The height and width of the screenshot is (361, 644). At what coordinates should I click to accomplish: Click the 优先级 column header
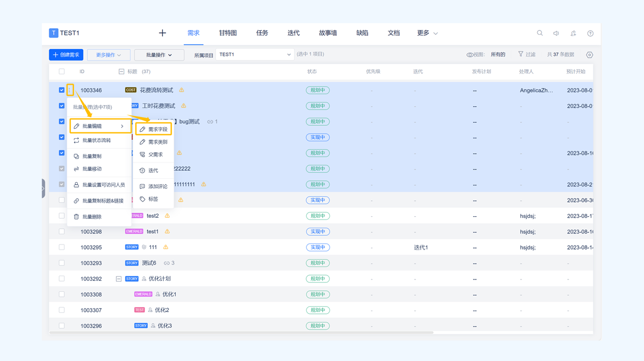pos(373,71)
